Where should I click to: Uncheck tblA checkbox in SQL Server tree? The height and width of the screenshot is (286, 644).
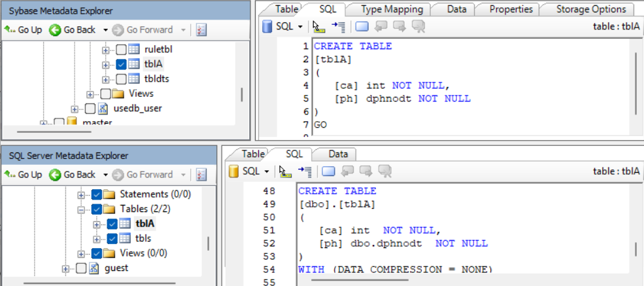(112, 224)
